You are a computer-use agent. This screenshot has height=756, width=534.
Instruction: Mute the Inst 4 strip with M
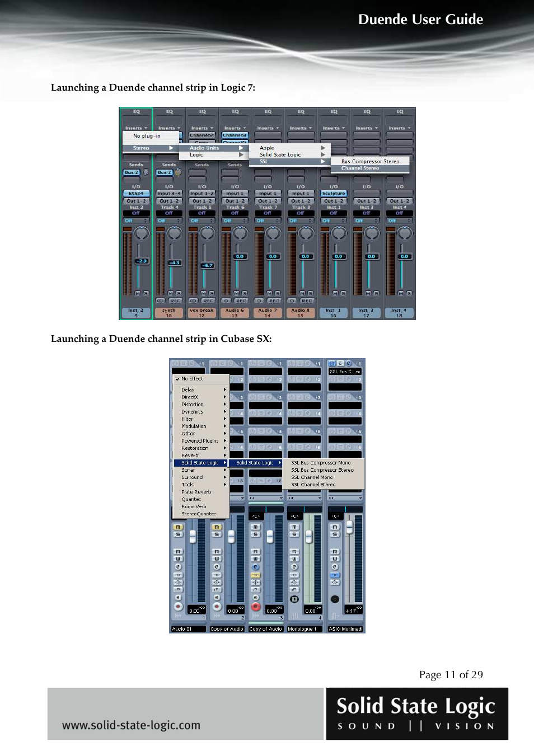tap(401, 293)
